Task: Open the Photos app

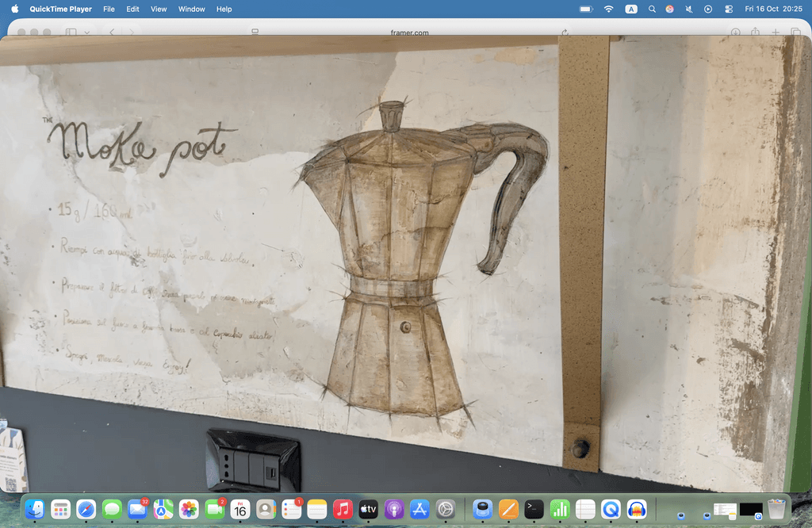Action: (189, 509)
